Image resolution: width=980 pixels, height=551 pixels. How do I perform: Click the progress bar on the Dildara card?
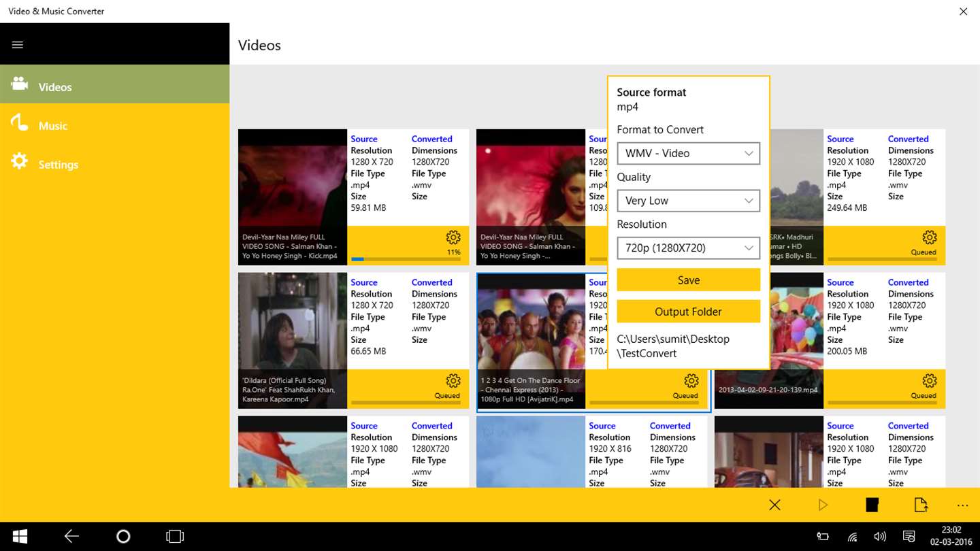coord(406,403)
